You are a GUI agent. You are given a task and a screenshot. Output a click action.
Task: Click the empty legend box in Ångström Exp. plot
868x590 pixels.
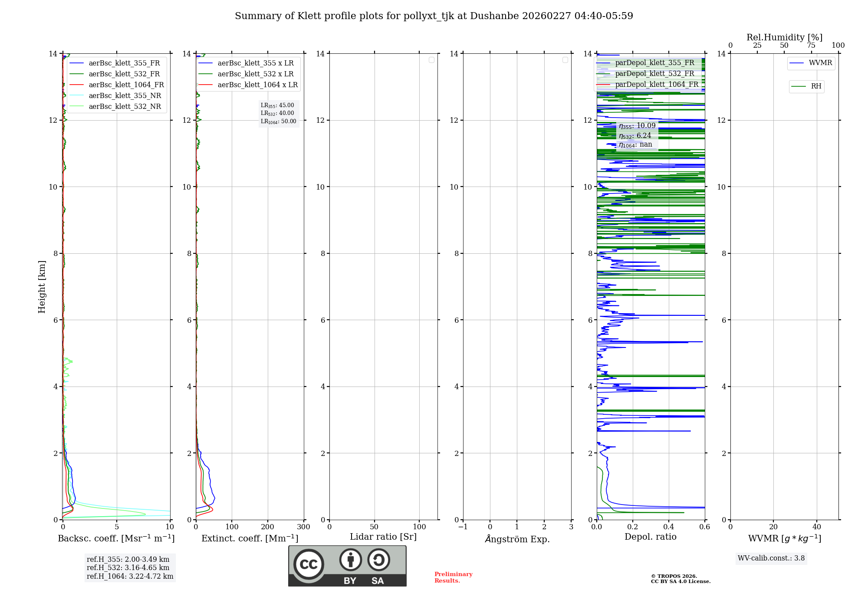click(x=565, y=60)
